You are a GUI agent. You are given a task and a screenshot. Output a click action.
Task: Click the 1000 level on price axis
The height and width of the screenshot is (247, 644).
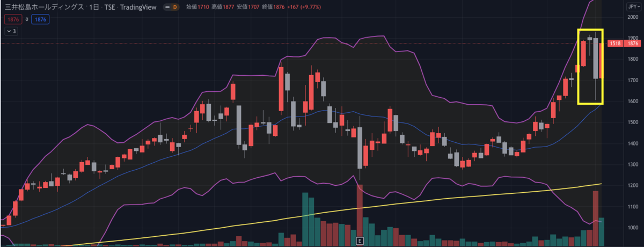tap(633, 228)
